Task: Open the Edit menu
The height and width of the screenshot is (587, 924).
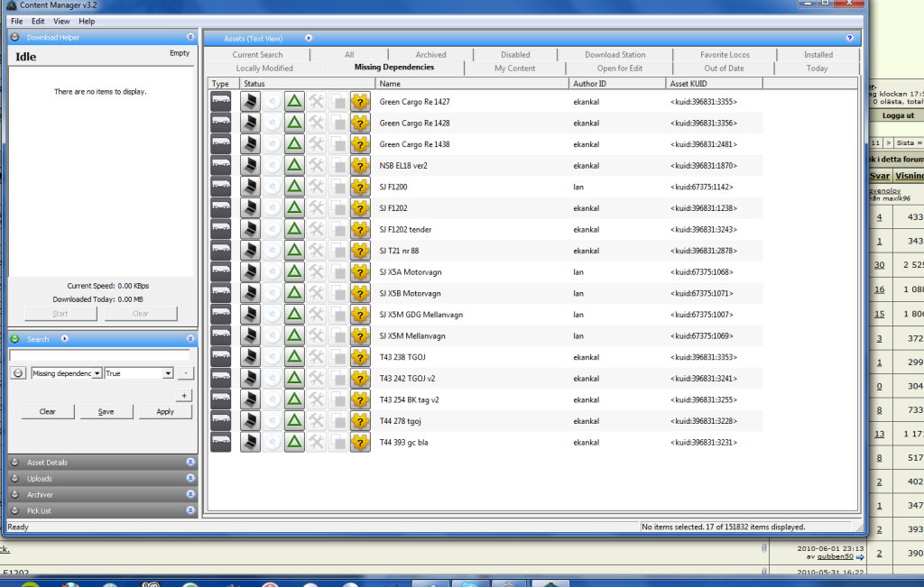Action: (x=38, y=22)
